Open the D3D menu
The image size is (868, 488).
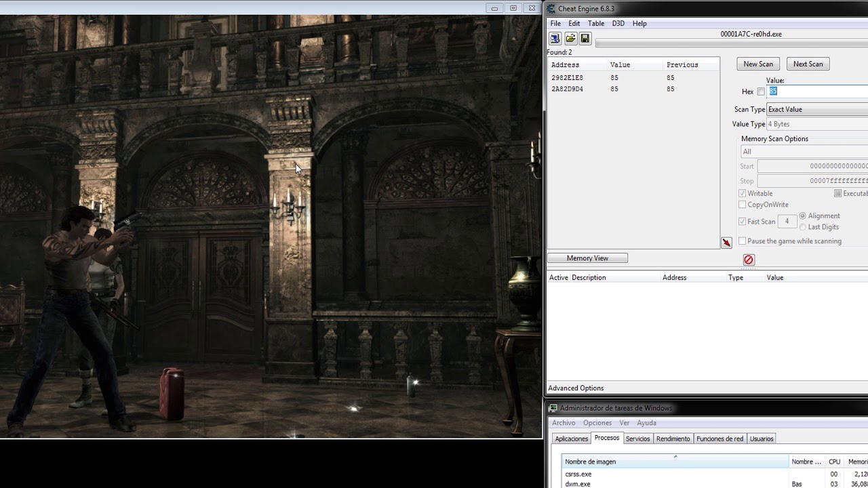coord(618,23)
